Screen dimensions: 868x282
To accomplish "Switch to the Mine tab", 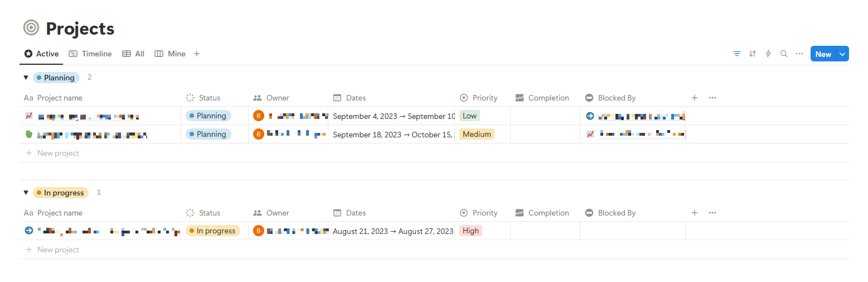I will [170, 54].
